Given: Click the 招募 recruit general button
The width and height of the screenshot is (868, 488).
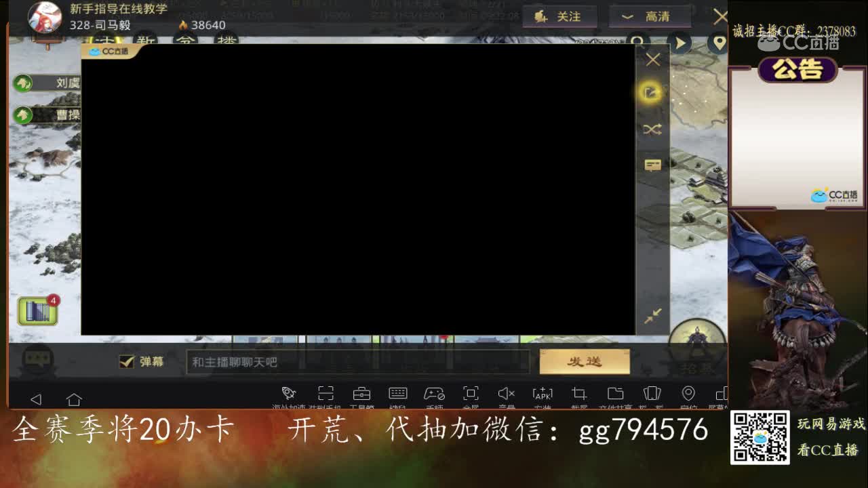Looking at the screenshot, I should coord(697,346).
